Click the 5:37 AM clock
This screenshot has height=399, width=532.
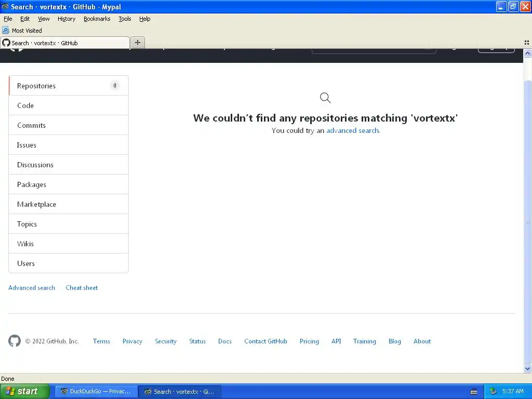pos(513,391)
